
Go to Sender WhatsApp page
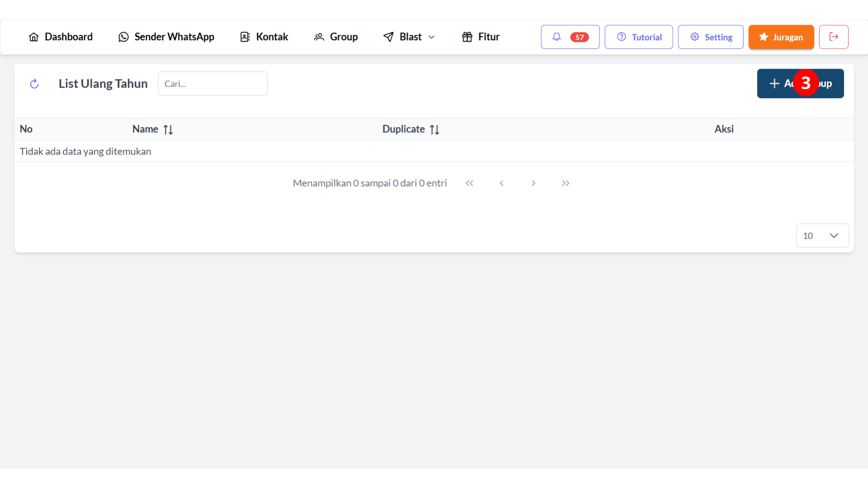(166, 37)
